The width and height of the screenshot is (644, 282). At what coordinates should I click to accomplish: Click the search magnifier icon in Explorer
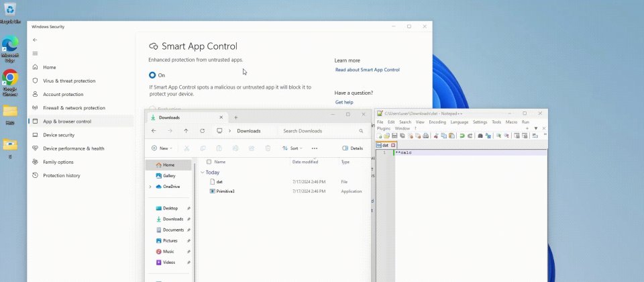[x=361, y=131]
